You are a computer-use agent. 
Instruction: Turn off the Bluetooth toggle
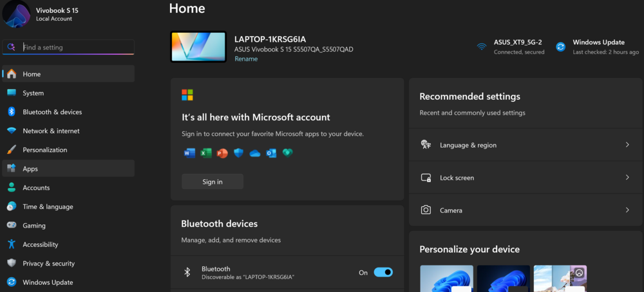click(383, 272)
